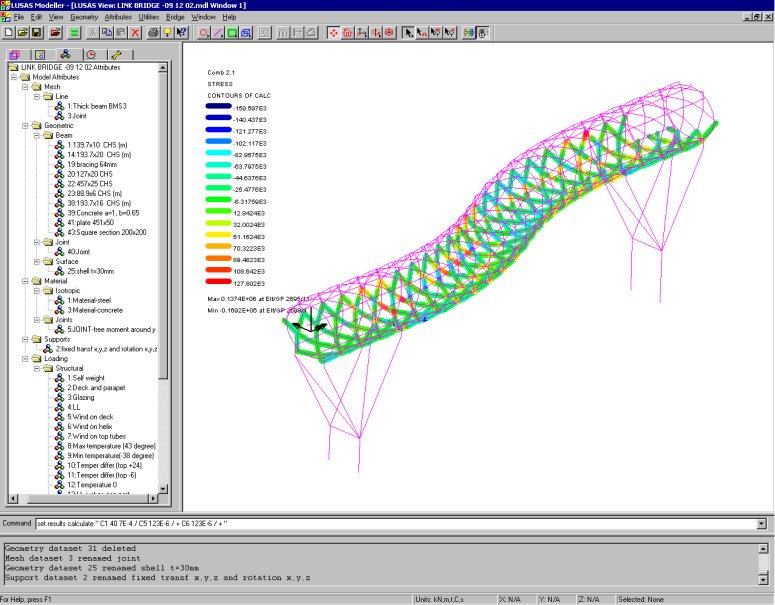Select the new line geometry tool icon
Viewport: 775px width, 605px height.
218,33
